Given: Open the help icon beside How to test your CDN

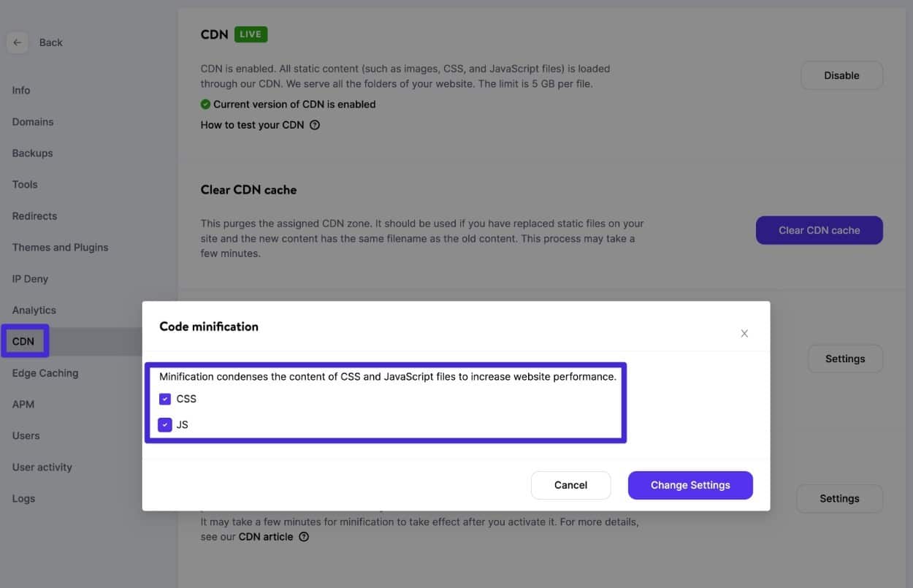Looking at the screenshot, I should [314, 125].
